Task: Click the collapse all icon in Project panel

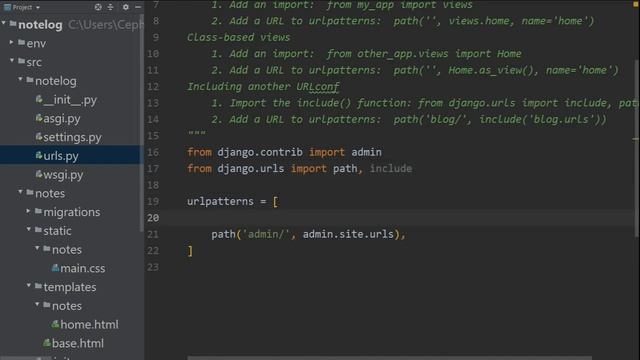Action: (110, 7)
